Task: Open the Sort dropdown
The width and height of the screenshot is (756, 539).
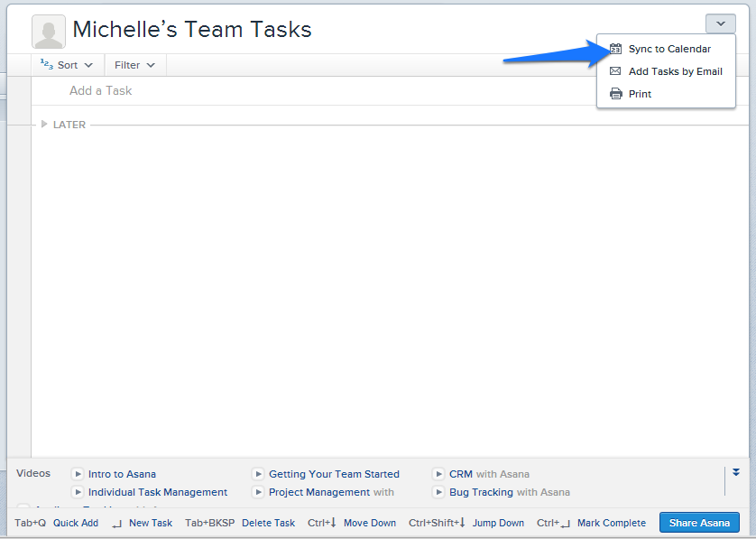Action: point(68,65)
